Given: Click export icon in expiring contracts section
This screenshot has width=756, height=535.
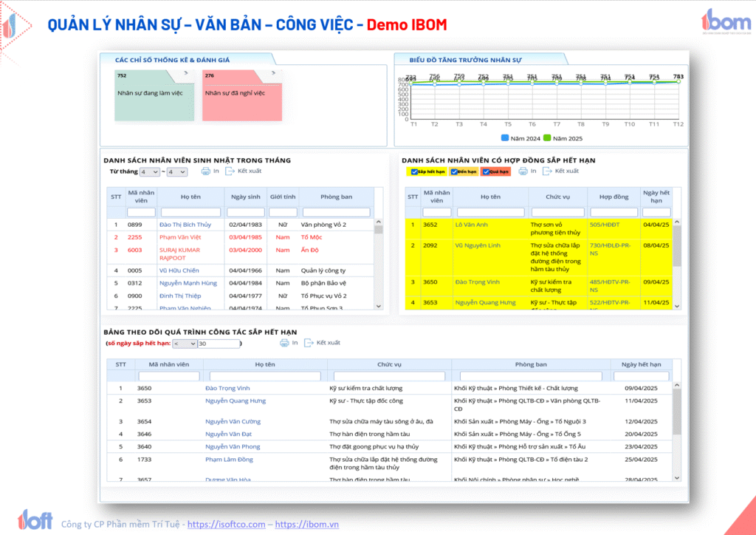Looking at the screenshot, I should (x=547, y=171).
